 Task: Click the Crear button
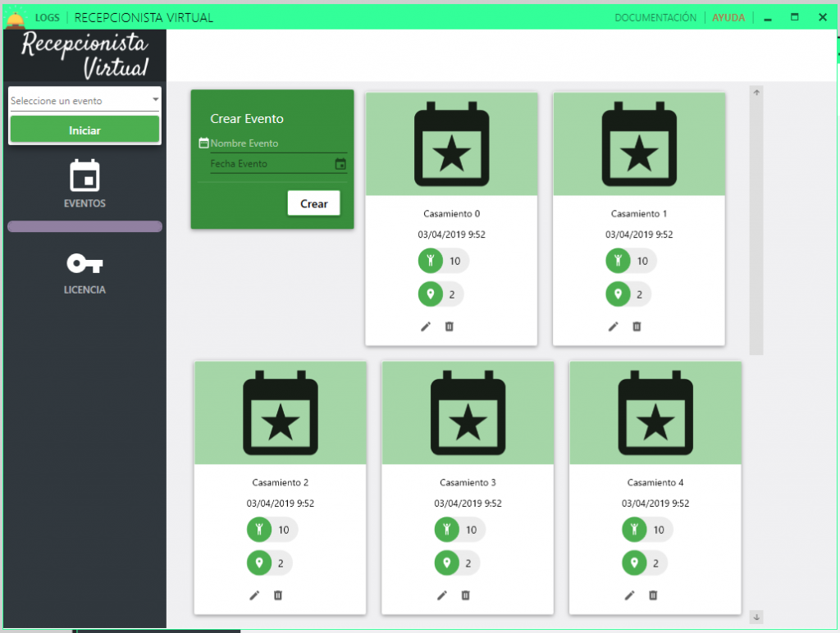click(313, 203)
